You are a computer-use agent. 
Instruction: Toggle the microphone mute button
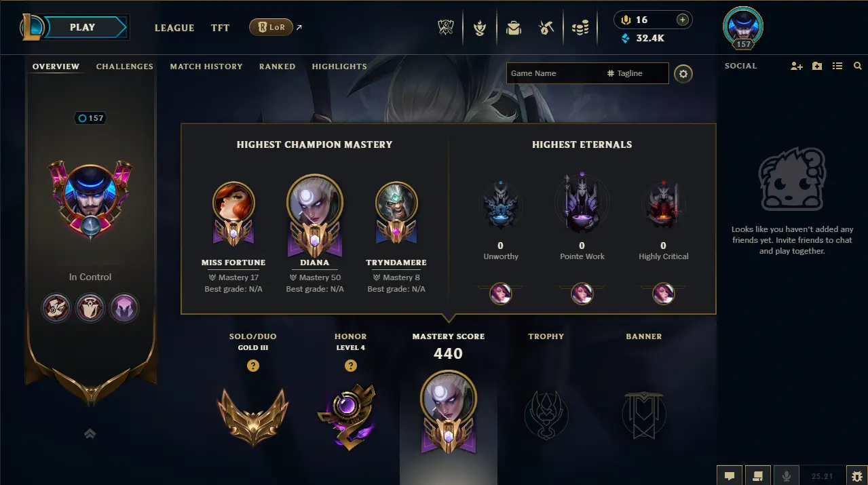click(787, 476)
